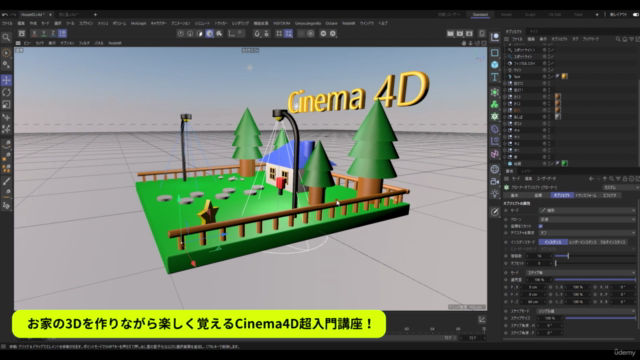Add a Text object with T icon

[x=495, y=77]
